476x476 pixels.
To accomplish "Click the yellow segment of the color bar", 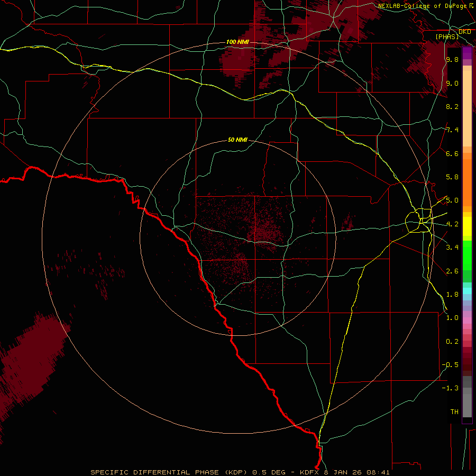I will [467, 226].
